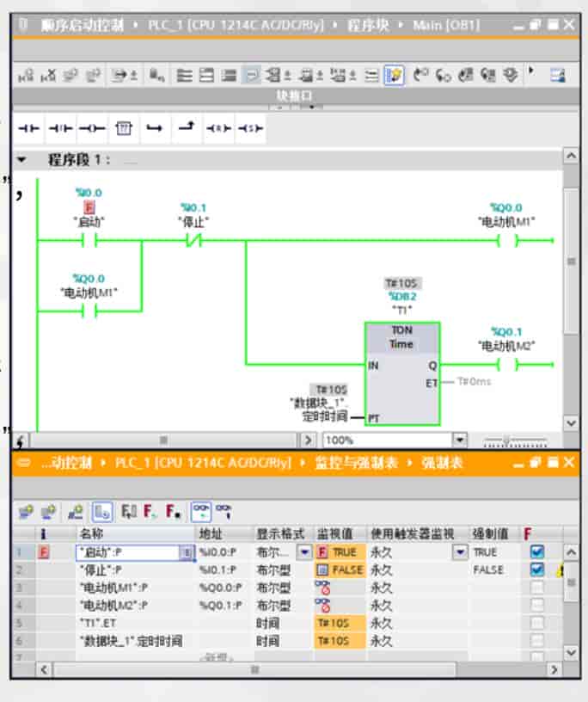Click the 使用触发器监视 column header
Viewport: 588px width, 702px height.
point(418,533)
